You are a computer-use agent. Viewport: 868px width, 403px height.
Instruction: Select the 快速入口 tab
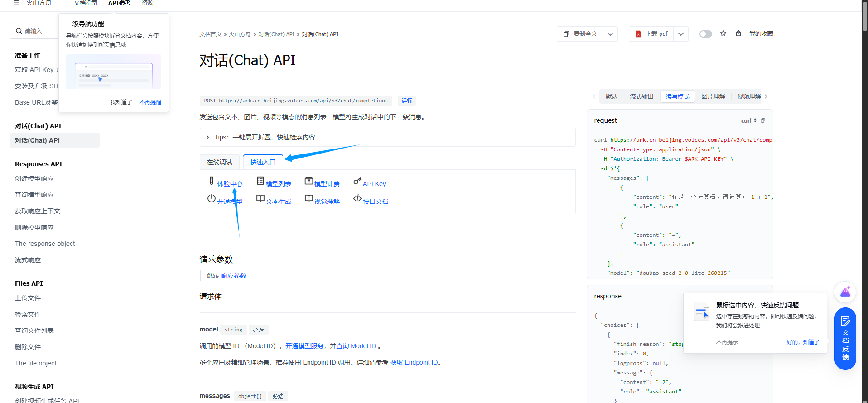tap(263, 162)
